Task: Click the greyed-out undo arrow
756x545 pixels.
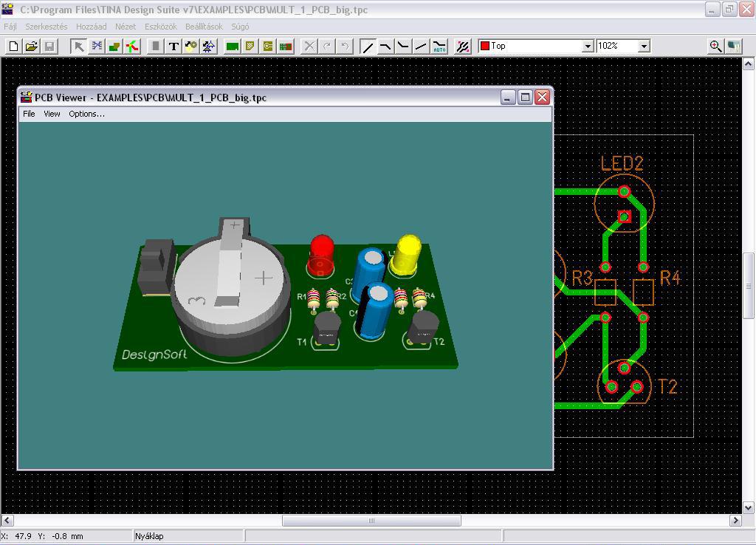Action: 345,47
